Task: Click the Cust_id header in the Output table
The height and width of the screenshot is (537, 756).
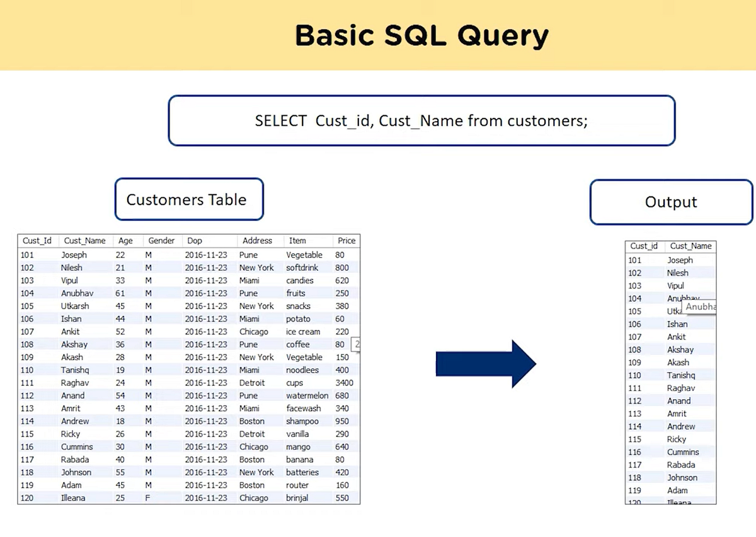Action: pos(644,246)
